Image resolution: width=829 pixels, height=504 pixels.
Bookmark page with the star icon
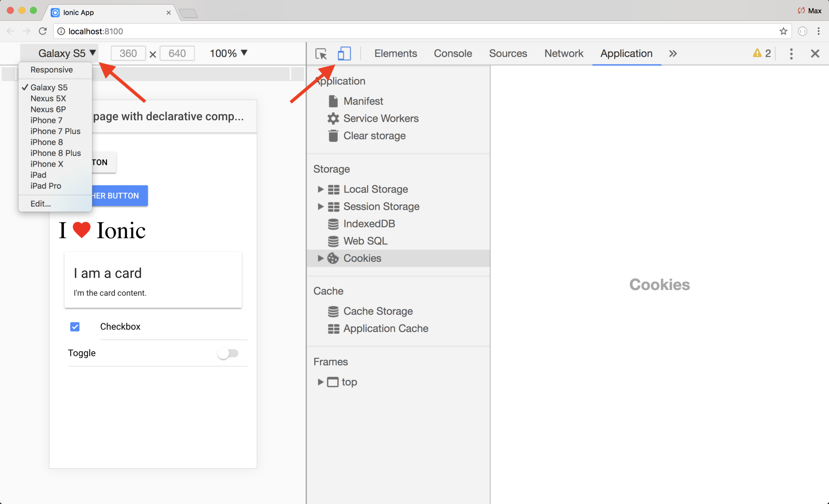coord(783,31)
